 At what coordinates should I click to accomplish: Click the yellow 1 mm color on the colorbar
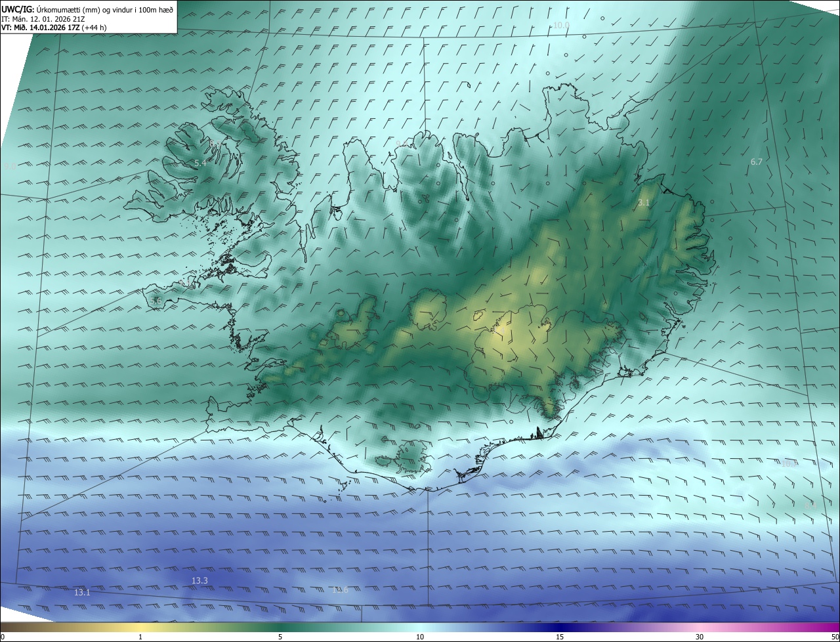click(140, 627)
